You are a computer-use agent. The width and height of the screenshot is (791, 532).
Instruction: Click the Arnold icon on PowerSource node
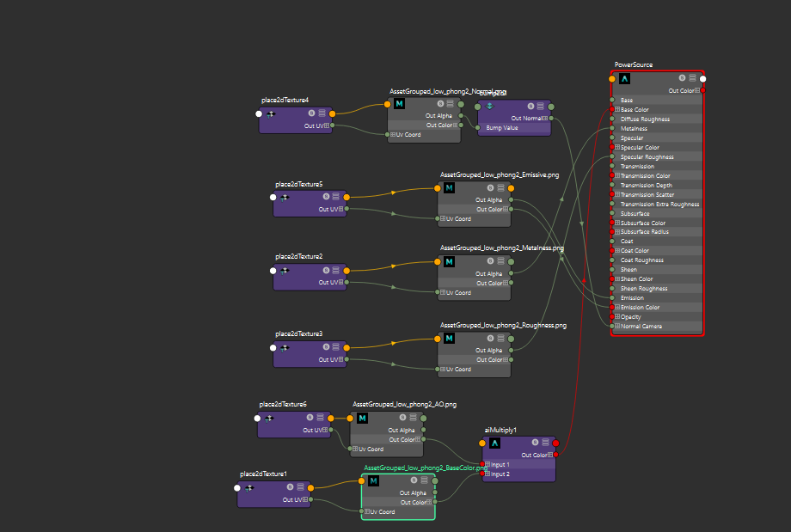point(625,78)
